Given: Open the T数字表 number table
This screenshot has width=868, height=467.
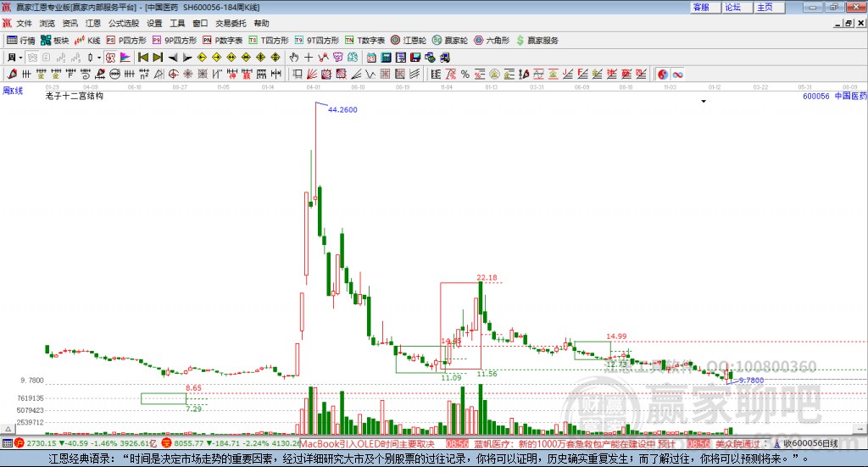Looking at the screenshot, I should (364, 41).
